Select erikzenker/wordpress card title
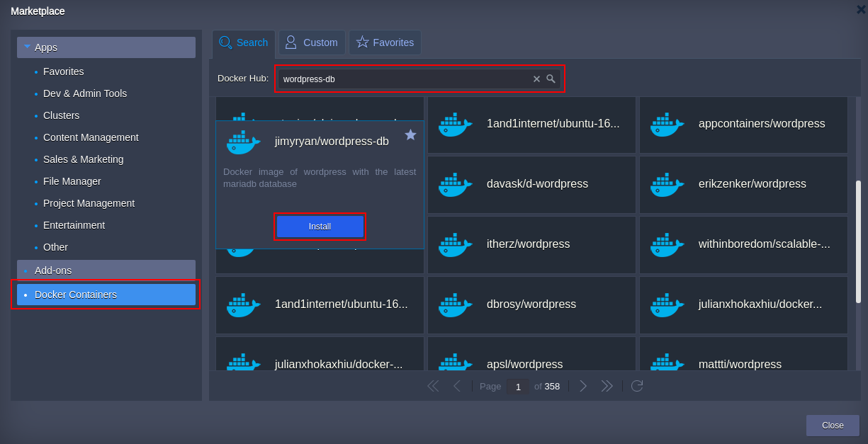This screenshot has width=868, height=444. tap(753, 184)
